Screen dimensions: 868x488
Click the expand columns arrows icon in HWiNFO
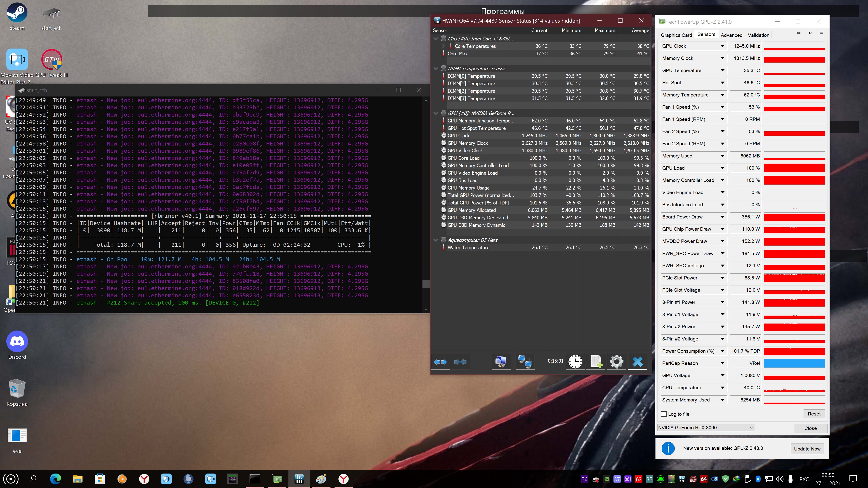coord(440,362)
